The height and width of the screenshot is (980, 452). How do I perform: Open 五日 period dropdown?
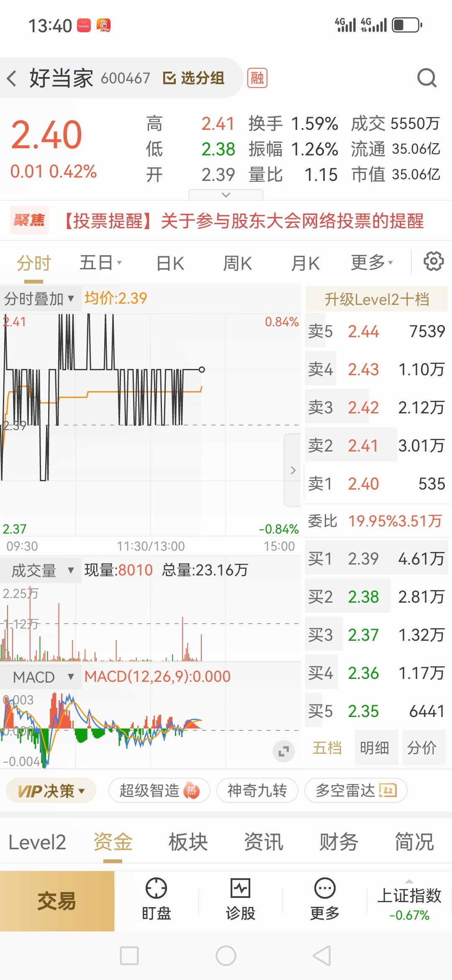pos(101,263)
